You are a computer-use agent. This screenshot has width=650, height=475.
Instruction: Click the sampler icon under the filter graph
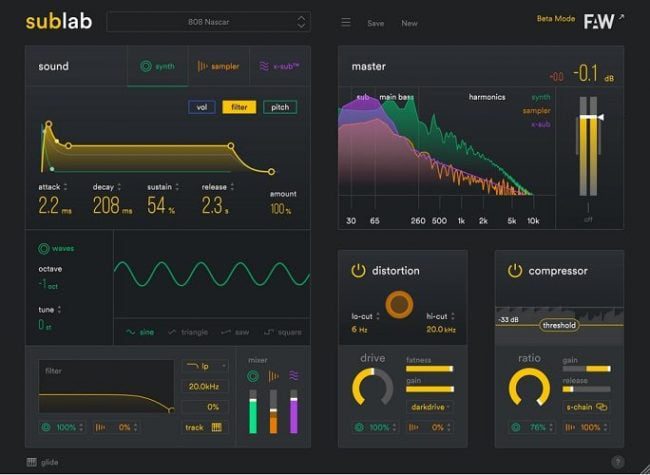click(x=100, y=427)
